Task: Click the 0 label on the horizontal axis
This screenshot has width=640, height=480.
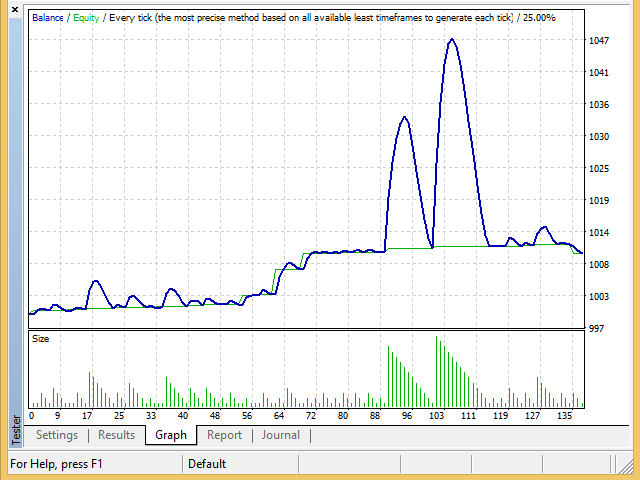Action: (x=31, y=415)
